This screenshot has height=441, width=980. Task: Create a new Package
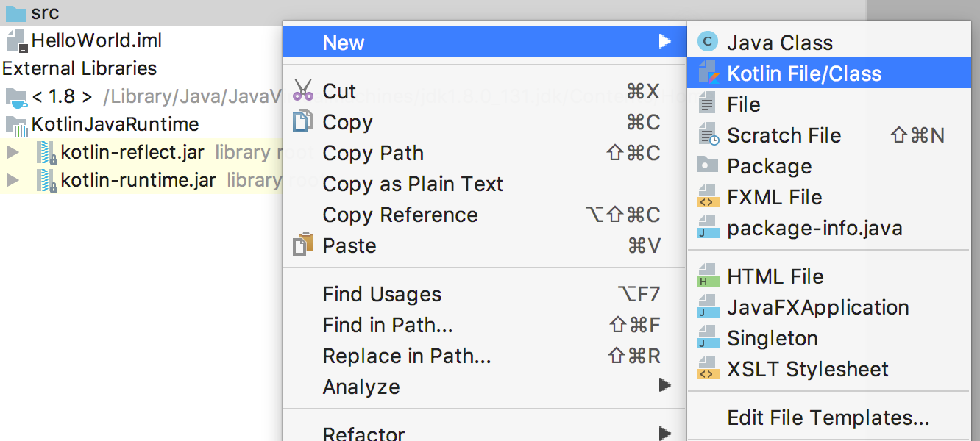[767, 166]
